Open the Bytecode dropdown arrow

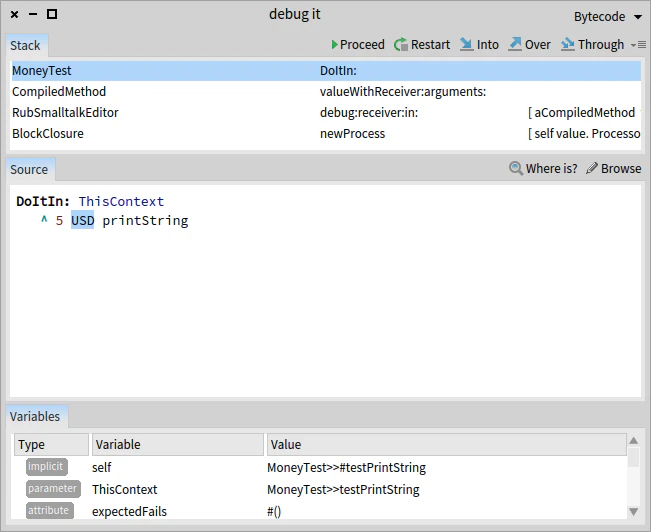pos(638,17)
